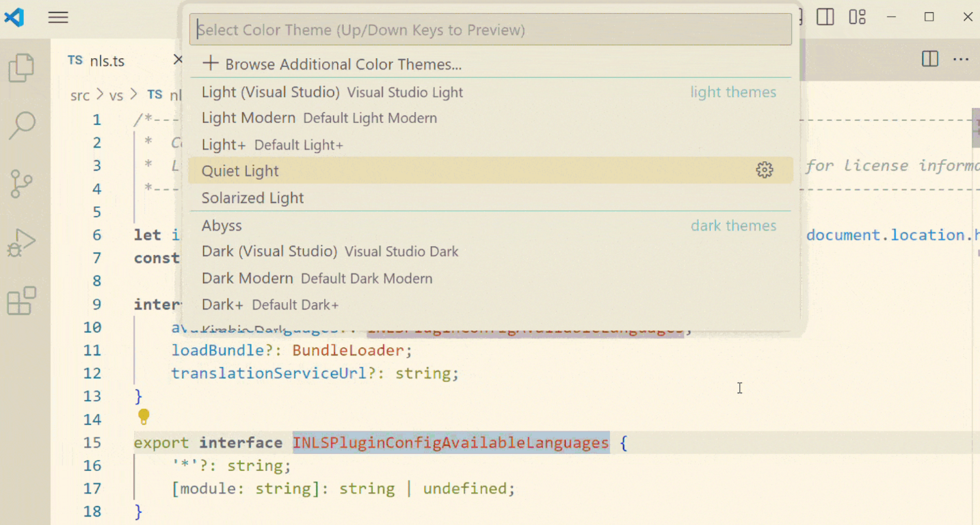Click the undefined keyword on line 17
This screenshot has width=980, height=525.
(465, 488)
